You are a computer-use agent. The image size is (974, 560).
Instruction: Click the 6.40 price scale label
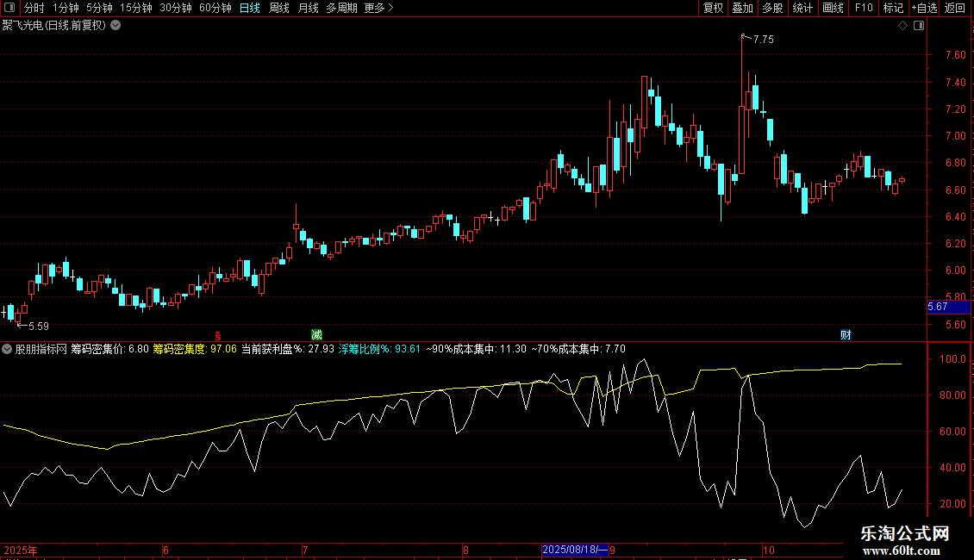(x=955, y=216)
